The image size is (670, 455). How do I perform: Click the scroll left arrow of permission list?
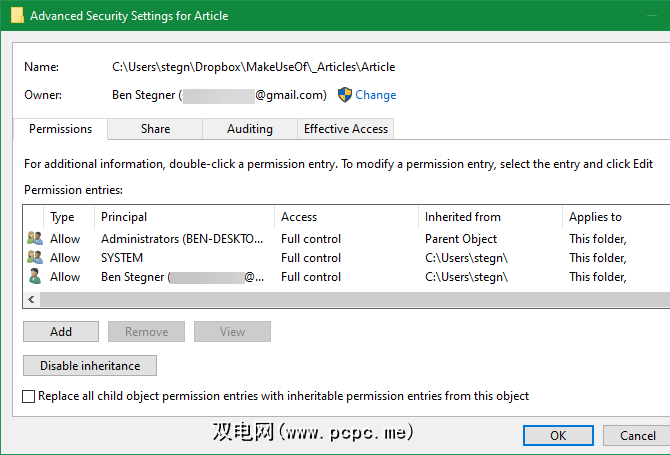point(31,299)
